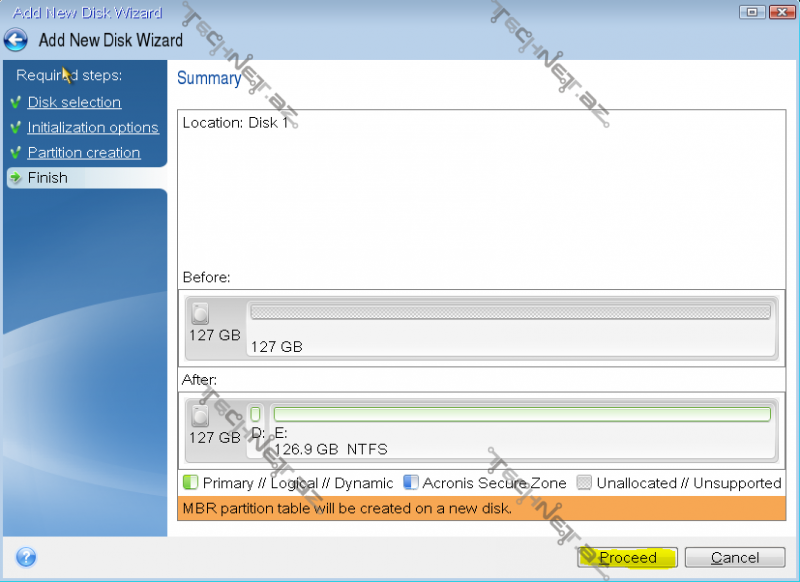The height and width of the screenshot is (582, 800).
Task: Click the blue Acronis Secure Zone swatch
Action: tap(410, 483)
